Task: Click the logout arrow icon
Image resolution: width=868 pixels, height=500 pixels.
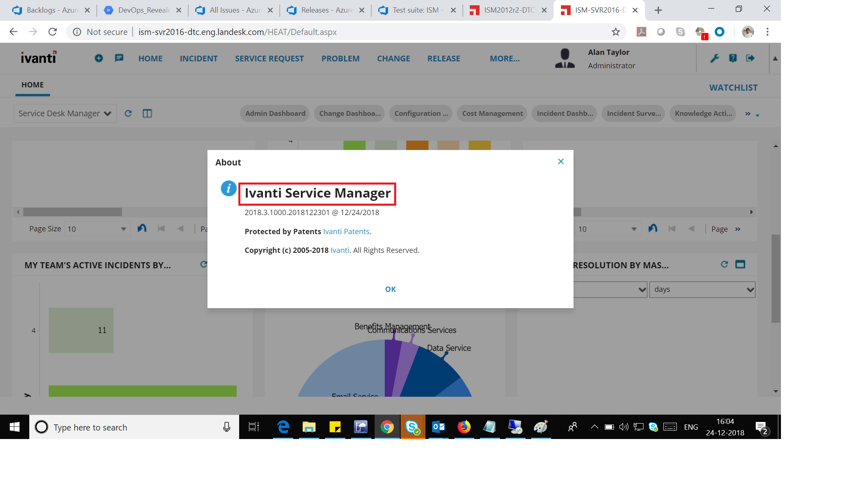Action: [750, 59]
